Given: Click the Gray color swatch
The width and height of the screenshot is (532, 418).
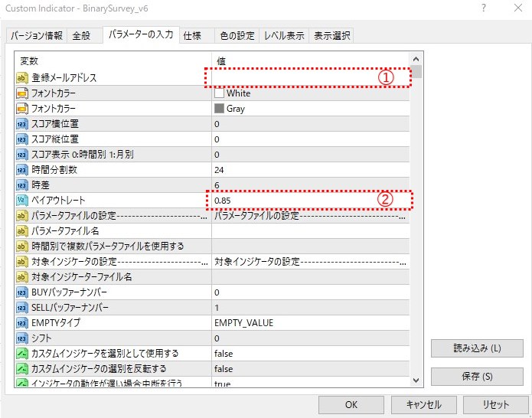Looking at the screenshot, I should click(x=219, y=108).
